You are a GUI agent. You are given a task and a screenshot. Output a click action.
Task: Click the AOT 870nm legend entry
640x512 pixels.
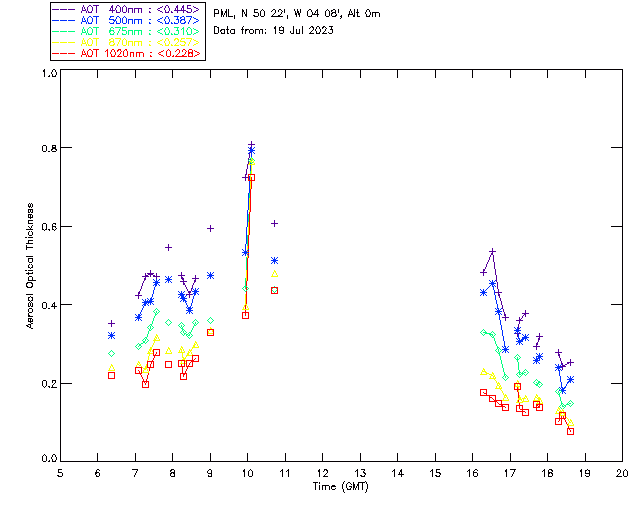[127, 42]
